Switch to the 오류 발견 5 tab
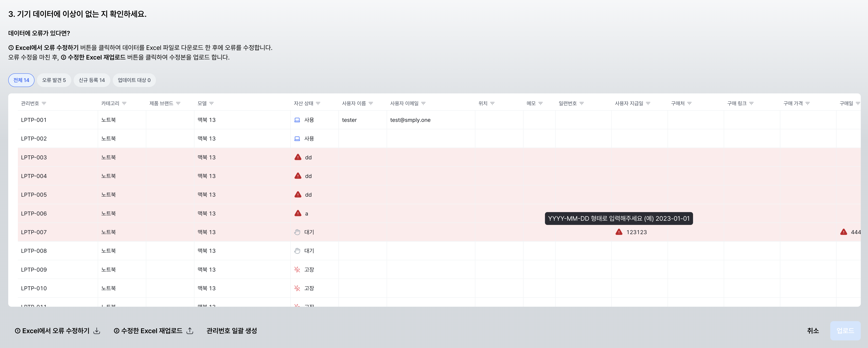This screenshot has width=868, height=348. point(54,80)
